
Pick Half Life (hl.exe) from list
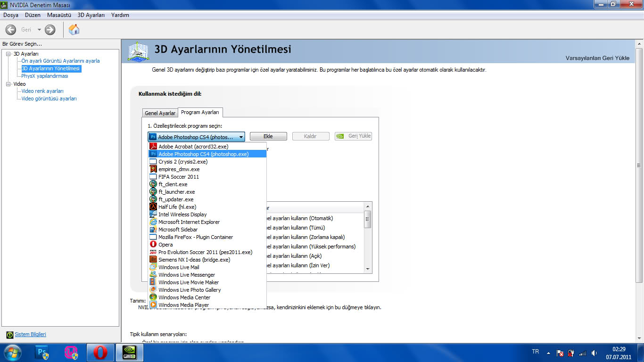pos(207,207)
